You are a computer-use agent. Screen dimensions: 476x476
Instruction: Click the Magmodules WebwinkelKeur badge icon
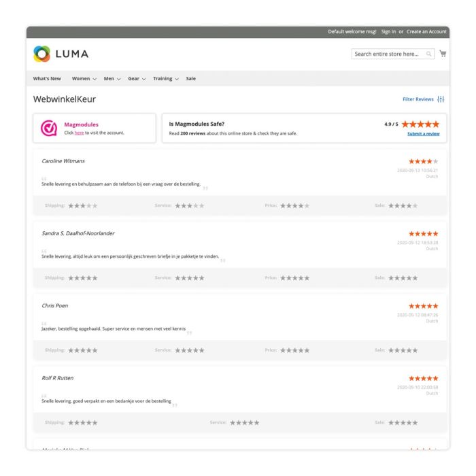pos(49,128)
